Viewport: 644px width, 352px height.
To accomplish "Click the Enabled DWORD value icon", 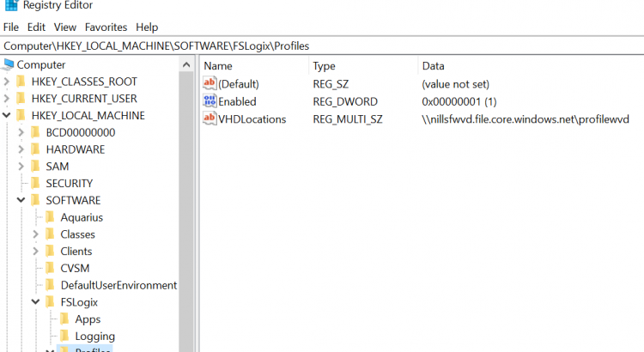I will [210, 101].
